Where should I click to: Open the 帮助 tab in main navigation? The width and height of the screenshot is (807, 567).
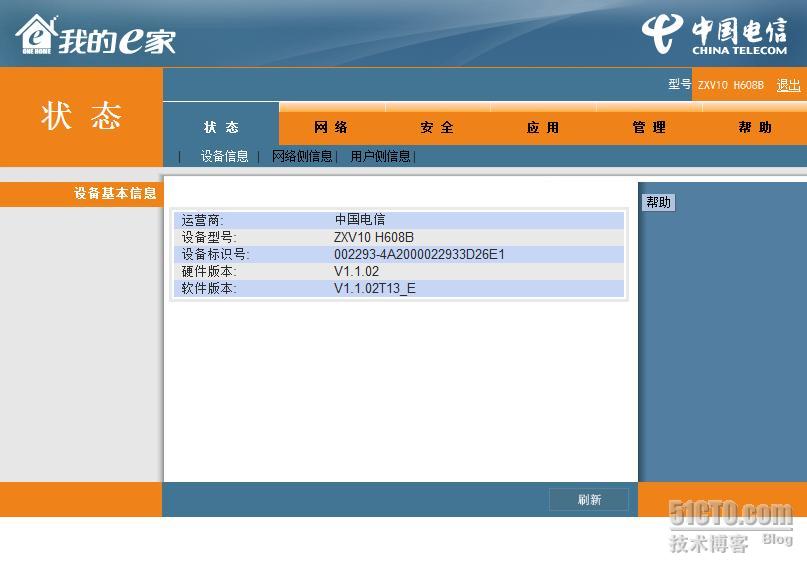755,127
